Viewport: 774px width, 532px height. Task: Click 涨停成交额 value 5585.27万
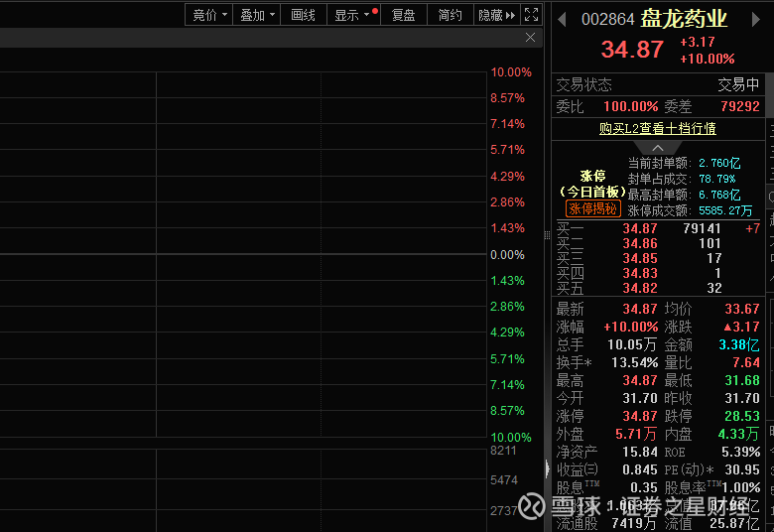[725, 211]
